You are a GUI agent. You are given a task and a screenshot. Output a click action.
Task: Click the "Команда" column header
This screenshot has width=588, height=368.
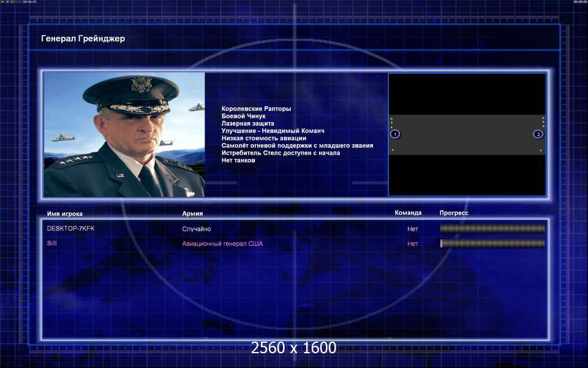click(408, 213)
